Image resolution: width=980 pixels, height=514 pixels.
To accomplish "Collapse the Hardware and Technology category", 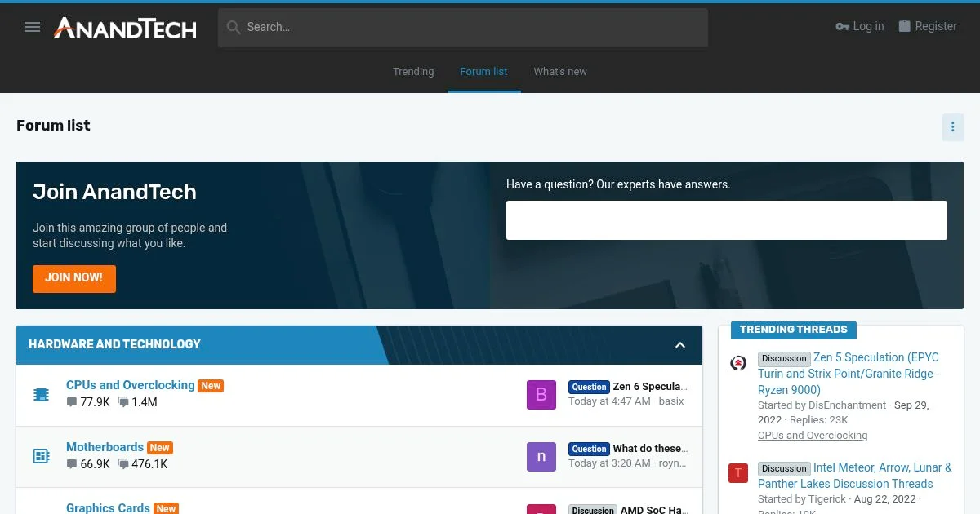I will point(680,345).
